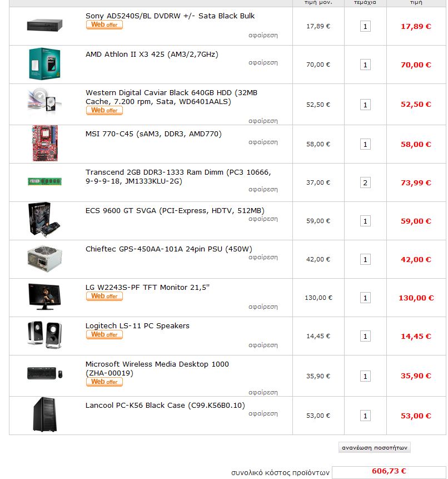The height and width of the screenshot is (479, 448).
Task: Open the AMD Athlon II X3 box image
Action: coord(44,63)
